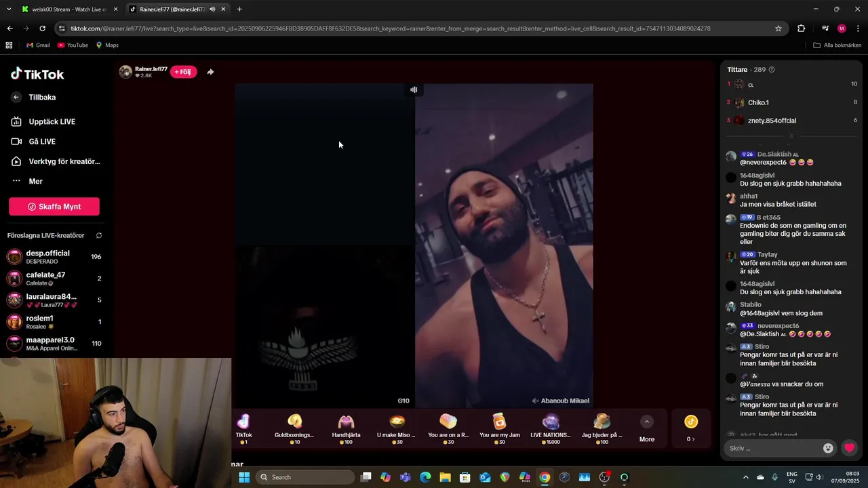Open a new browser tab
Image resolution: width=868 pixels, height=488 pixels.
coord(239,9)
